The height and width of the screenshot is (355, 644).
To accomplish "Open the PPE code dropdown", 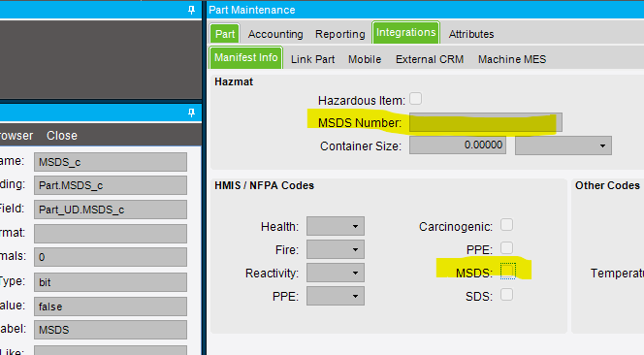I will (x=336, y=296).
